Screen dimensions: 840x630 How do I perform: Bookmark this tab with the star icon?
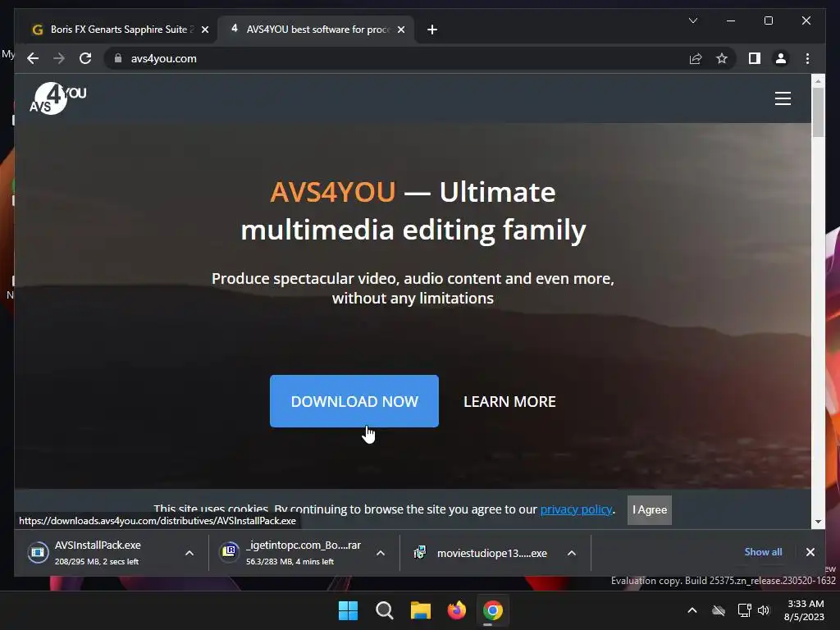tap(722, 58)
